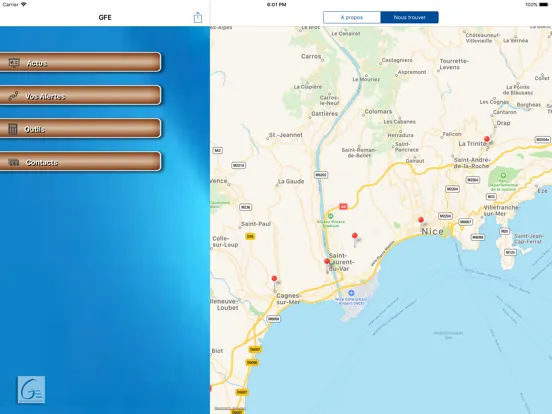Viewport: 552px width, 414px height.
Task: Select the red pin above Cagnes-sur-Mer
Action: pos(274,279)
